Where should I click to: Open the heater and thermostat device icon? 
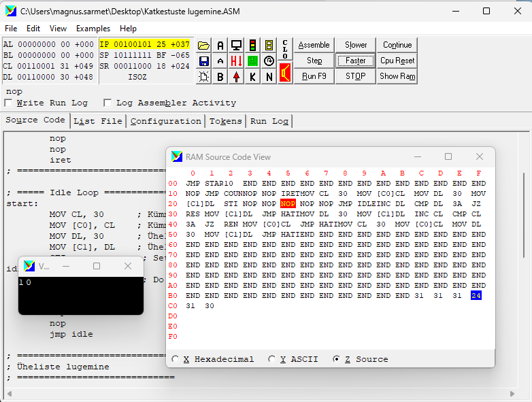(x=237, y=61)
